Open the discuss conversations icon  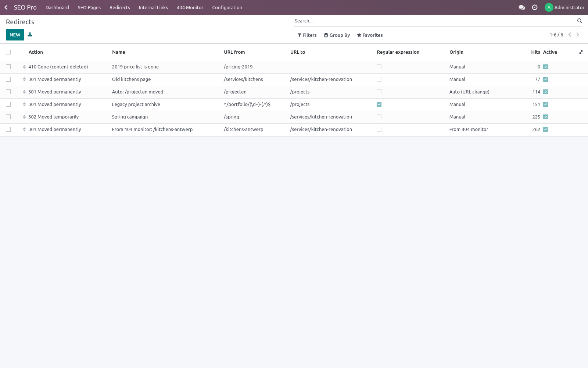(x=521, y=7)
